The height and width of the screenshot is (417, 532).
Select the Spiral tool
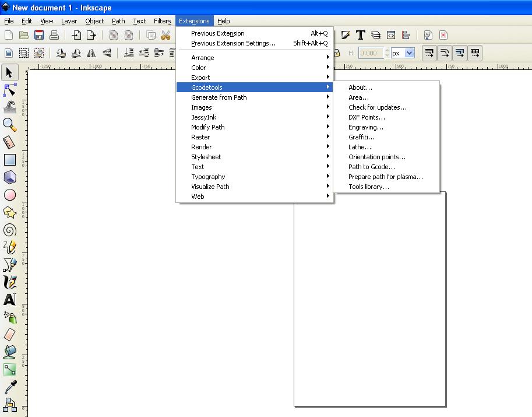9,230
